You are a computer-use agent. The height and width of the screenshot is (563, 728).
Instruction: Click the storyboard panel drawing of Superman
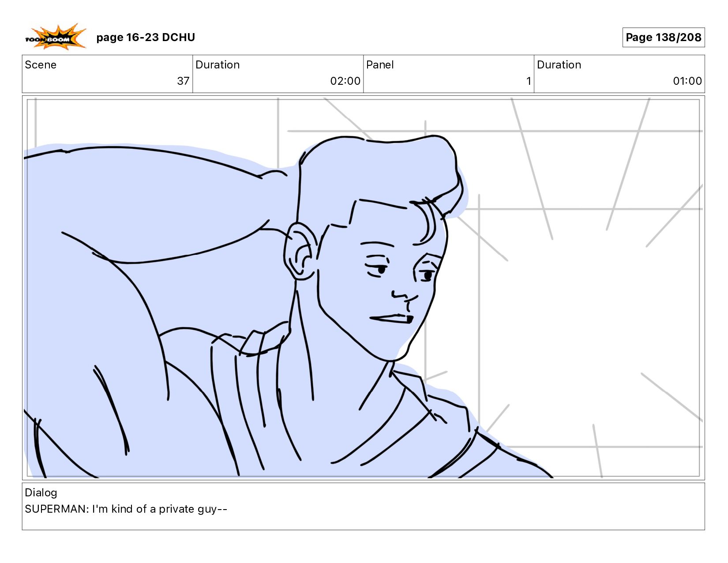pos(363,288)
